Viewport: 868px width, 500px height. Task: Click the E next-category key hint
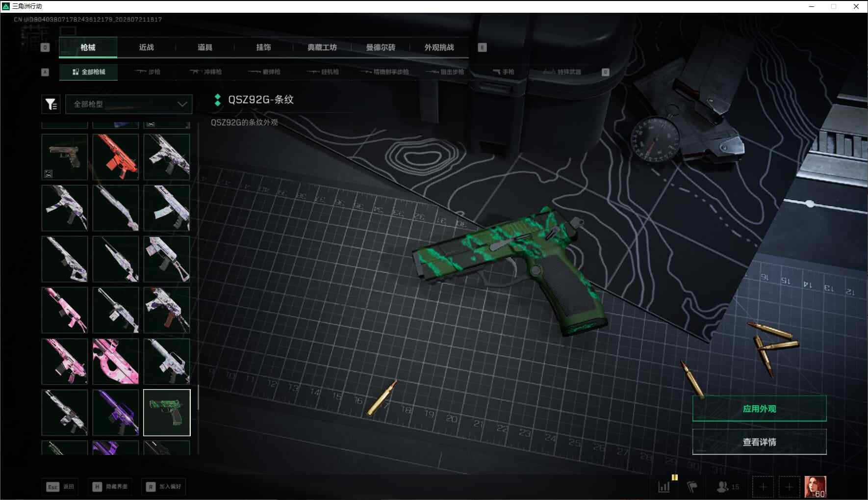point(482,48)
